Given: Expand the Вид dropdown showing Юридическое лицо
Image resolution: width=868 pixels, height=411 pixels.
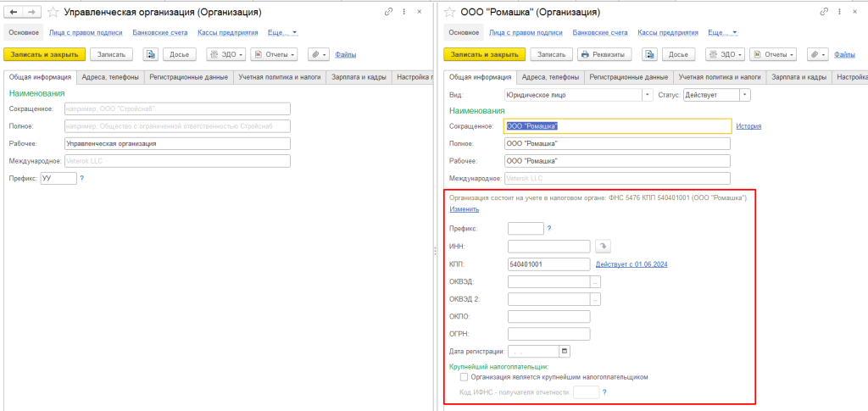Looking at the screenshot, I should tap(648, 95).
